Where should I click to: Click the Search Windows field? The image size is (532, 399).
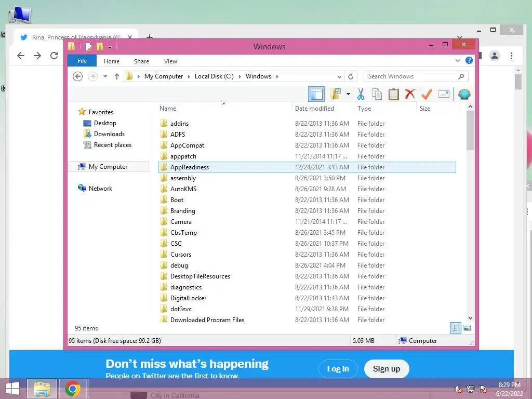(x=416, y=76)
